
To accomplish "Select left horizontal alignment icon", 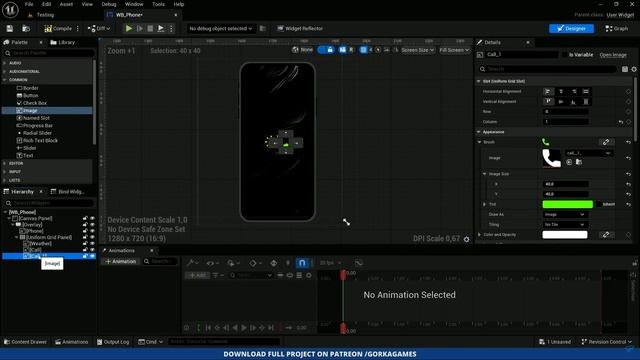I will 548,91.
